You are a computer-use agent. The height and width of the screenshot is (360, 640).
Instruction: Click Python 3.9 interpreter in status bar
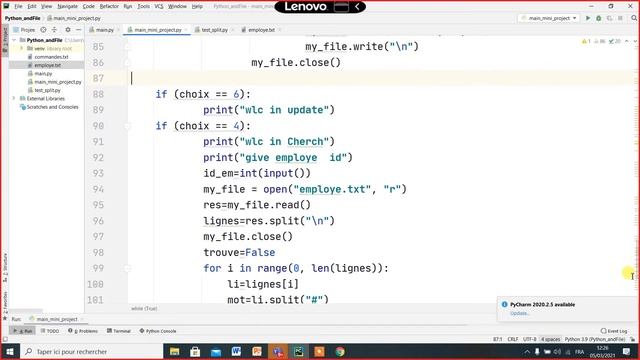point(595,339)
